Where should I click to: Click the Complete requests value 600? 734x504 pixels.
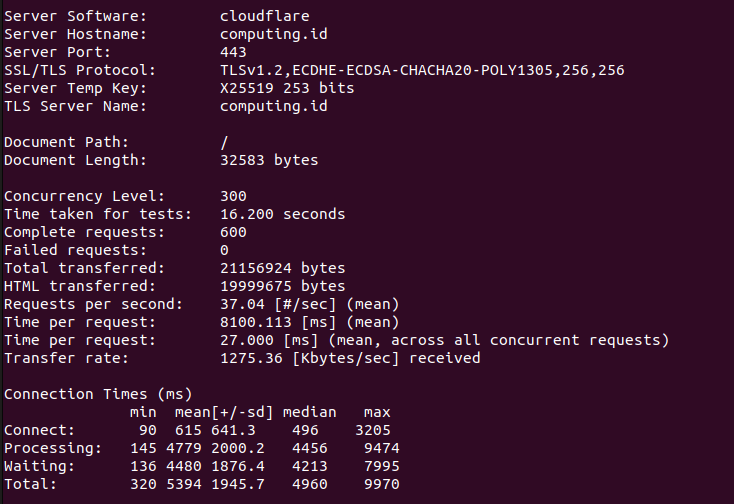[x=233, y=232]
